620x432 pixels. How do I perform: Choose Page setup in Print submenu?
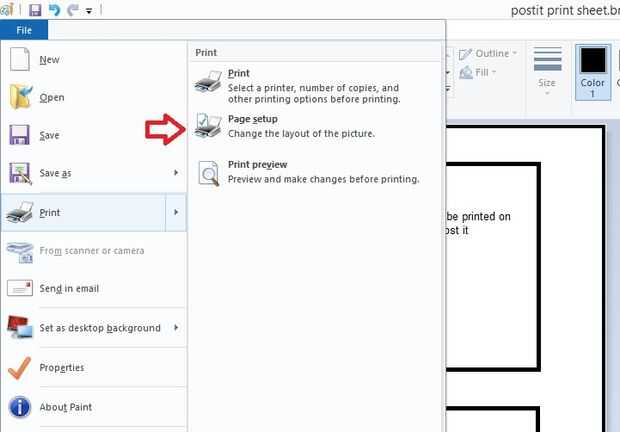coord(315,126)
